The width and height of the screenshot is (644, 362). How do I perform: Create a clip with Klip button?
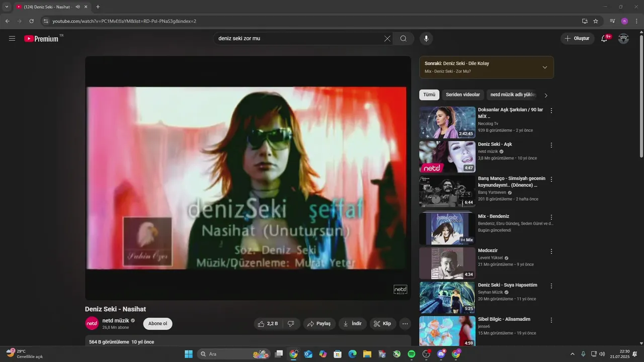(383, 324)
